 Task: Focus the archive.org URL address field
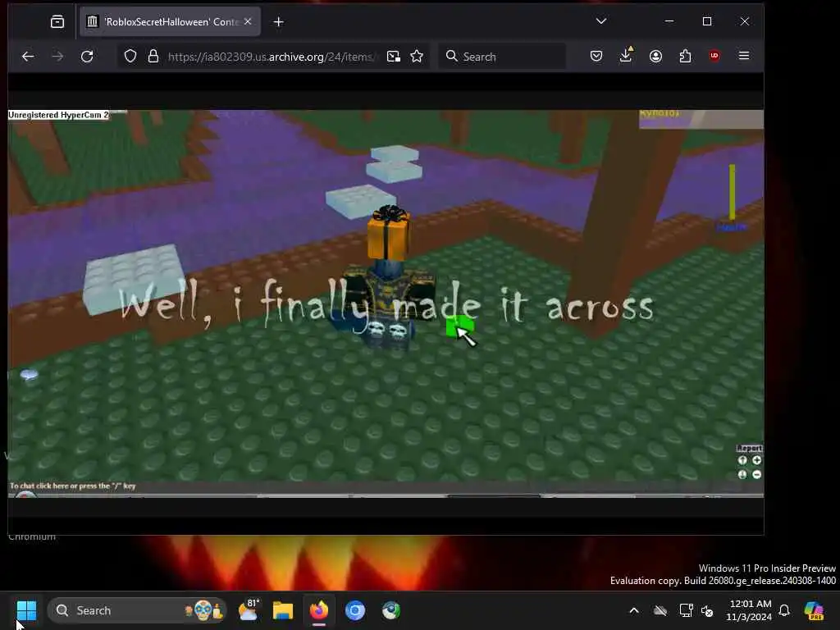click(x=272, y=57)
